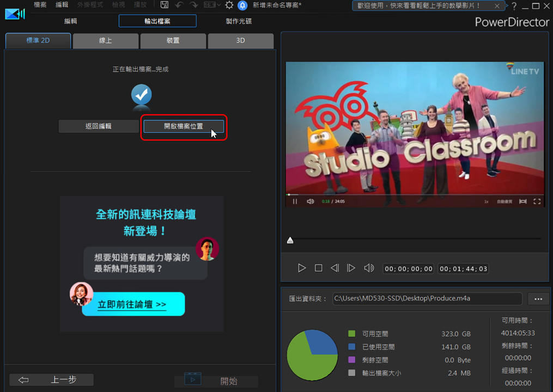Click the undo arrow icon
The width and height of the screenshot is (553, 392).
point(179,5)
